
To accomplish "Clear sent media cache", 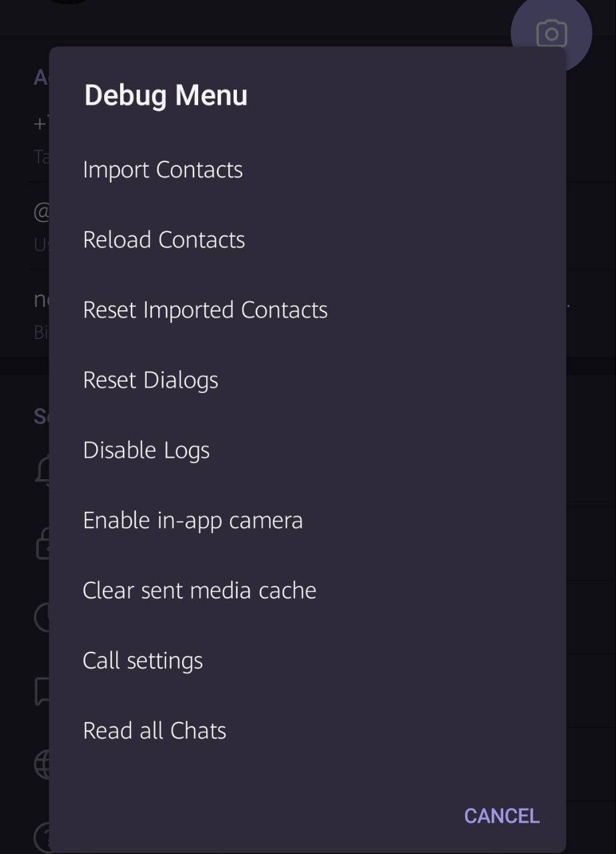I will click(199, 590).
